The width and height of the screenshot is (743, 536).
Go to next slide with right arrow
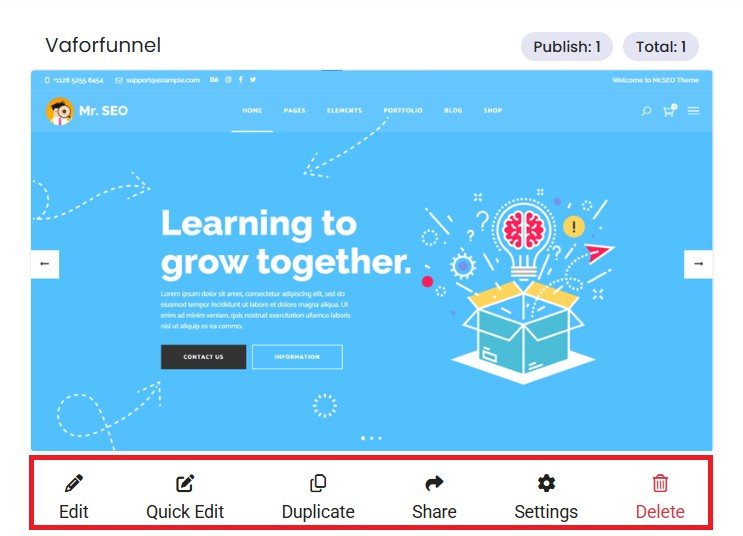pyautogui.click(x=698, y=264)
